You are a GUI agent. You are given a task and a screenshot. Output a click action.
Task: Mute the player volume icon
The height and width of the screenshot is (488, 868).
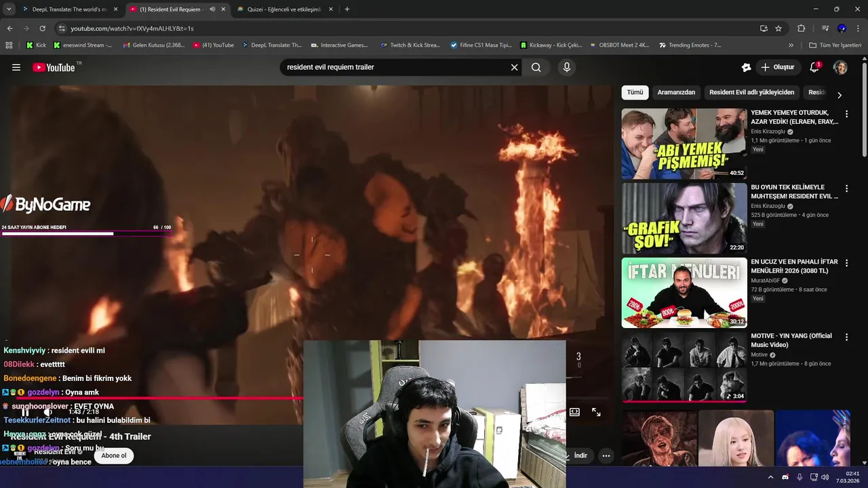(47, 412)
